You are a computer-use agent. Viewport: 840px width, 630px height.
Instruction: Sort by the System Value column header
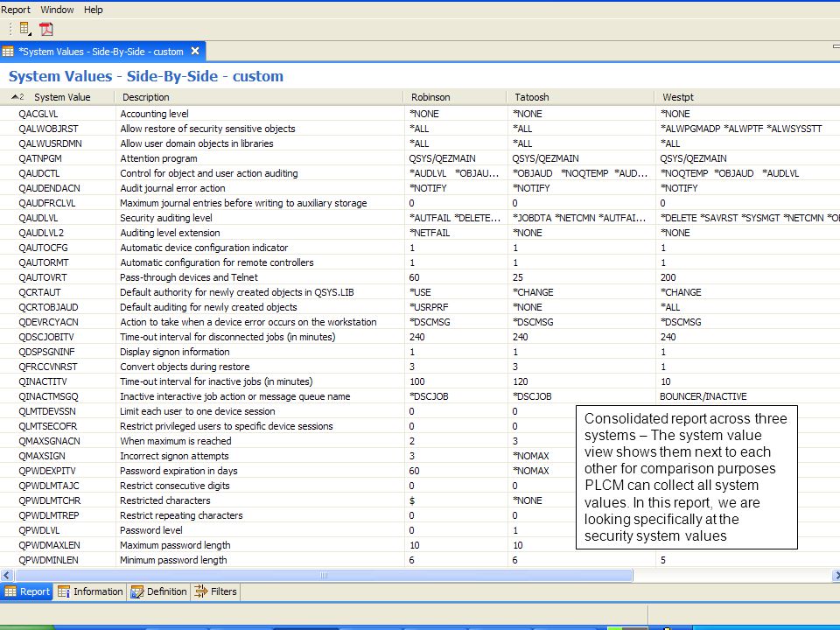coord(62,97)
